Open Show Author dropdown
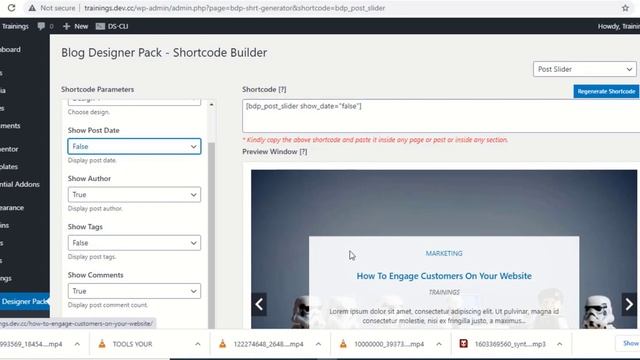The width and height of the screenshot is (640, 360). 134,195
